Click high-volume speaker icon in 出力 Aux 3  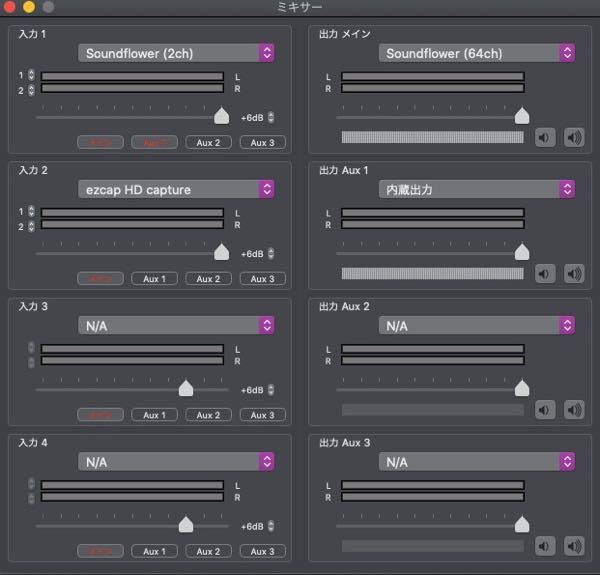[x=574, y=546]
